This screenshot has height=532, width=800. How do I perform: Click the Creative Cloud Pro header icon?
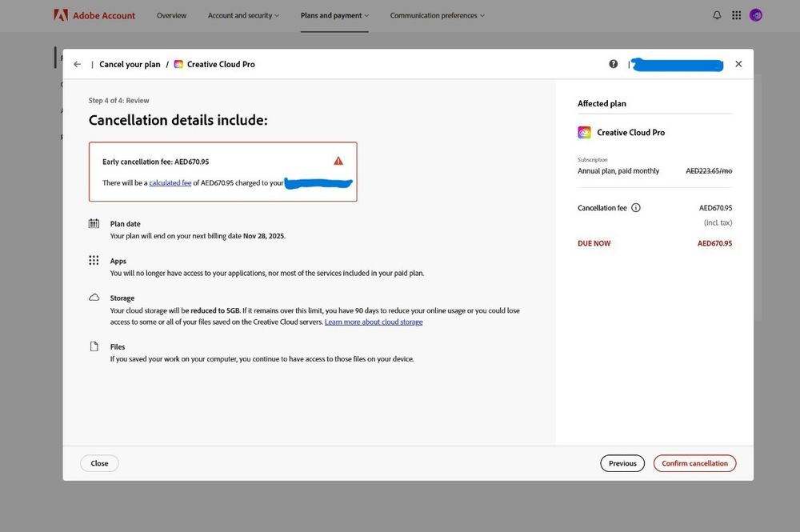coord(178,64)
